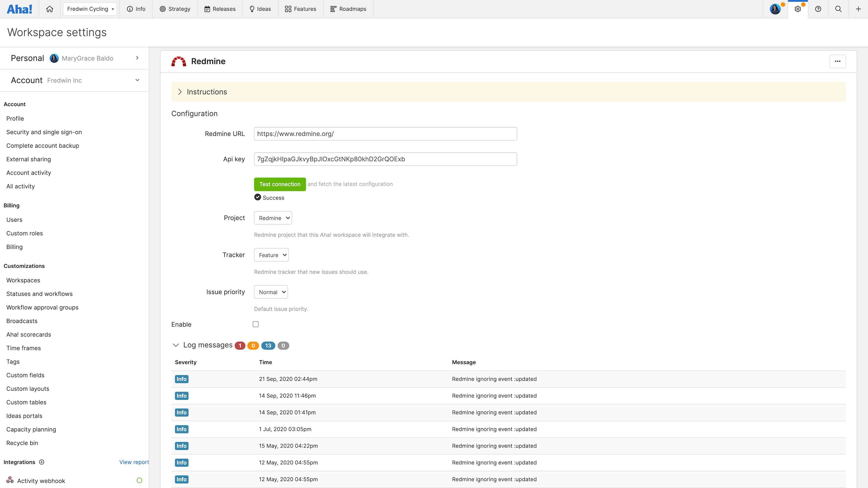
Task: Click your profile avatar picture
Action: (775, 9)
